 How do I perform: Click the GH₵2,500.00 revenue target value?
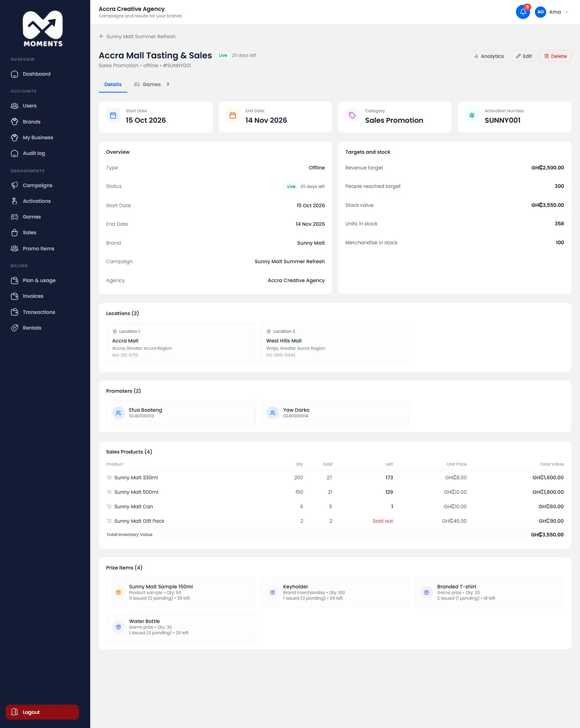pos(547,168)
